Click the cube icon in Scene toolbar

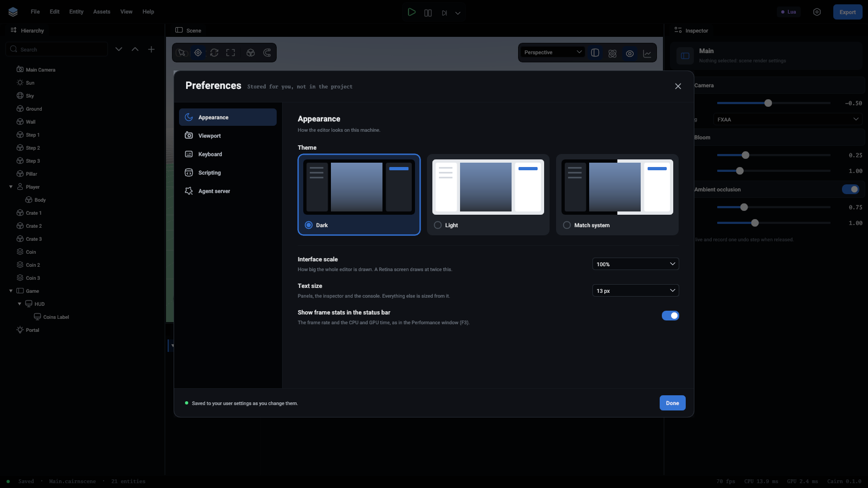coord(251,53)
